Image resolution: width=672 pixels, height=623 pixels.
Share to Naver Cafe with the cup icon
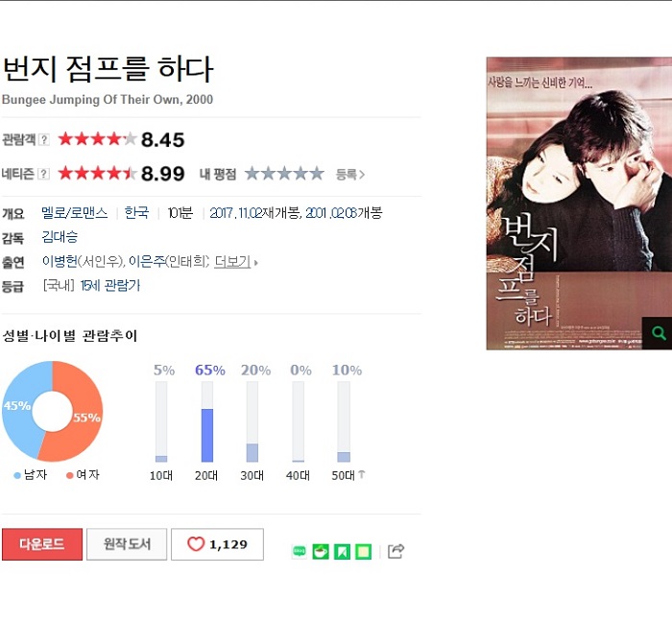(321, 551)
